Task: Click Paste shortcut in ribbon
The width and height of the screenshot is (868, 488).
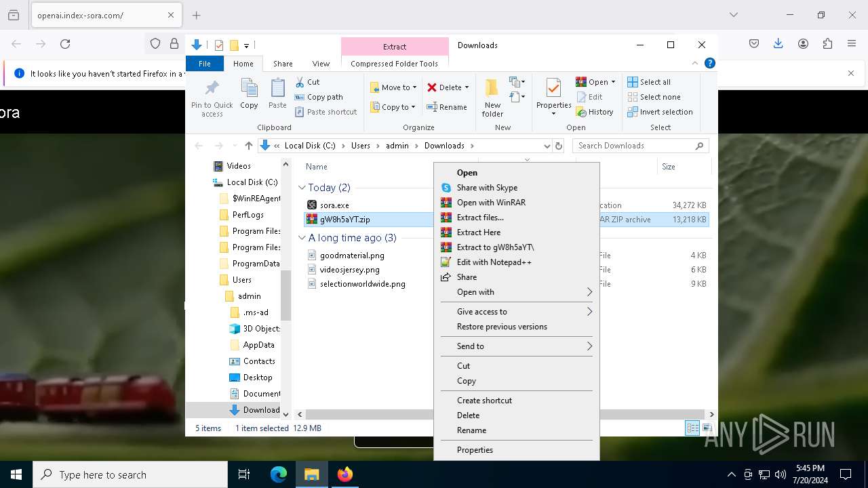Action: point(325,112)
